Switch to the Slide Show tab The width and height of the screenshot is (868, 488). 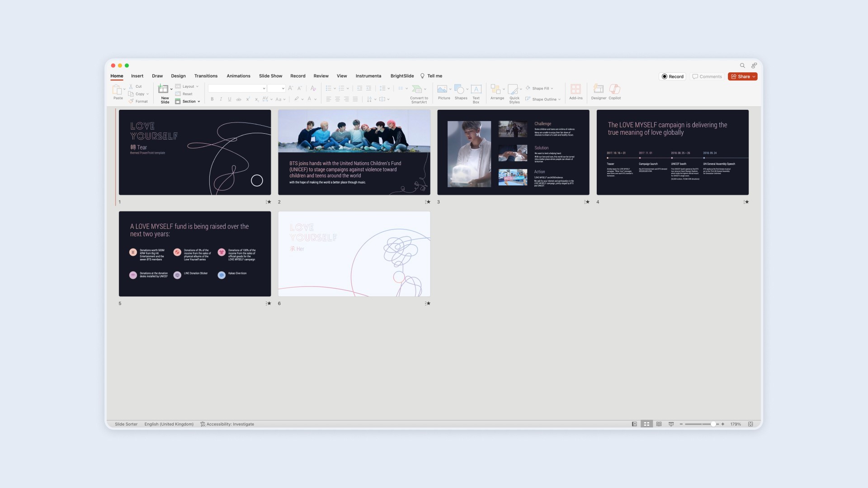pyautogui.click(x=270, y=76)
